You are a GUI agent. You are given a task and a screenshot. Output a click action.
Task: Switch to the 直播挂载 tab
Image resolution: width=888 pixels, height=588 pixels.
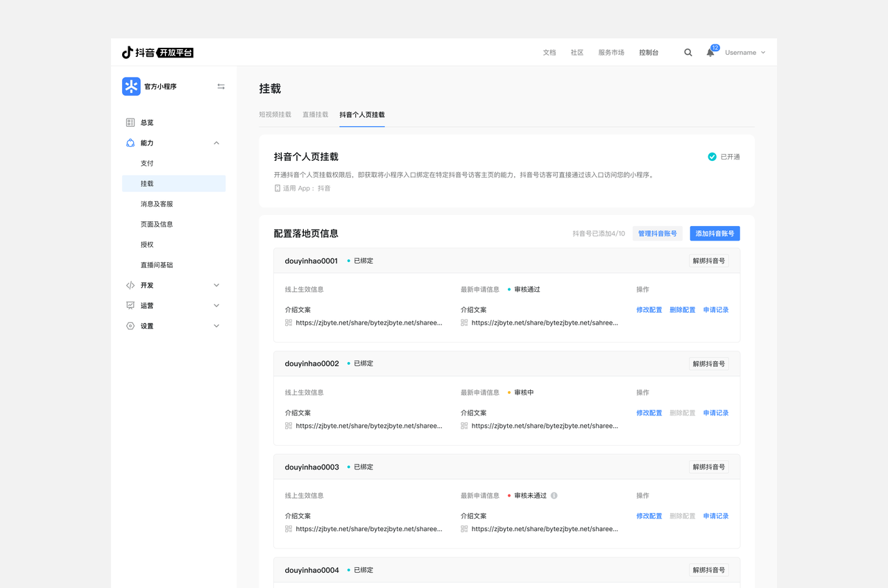(315, 114)
